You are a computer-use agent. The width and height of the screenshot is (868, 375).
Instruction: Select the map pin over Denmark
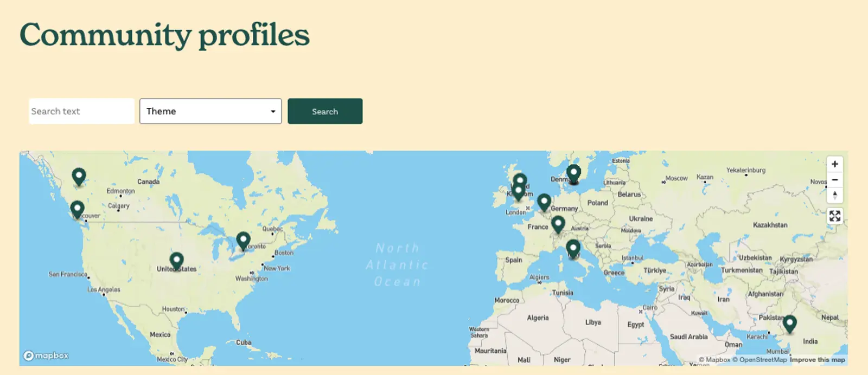coord(573,173)
